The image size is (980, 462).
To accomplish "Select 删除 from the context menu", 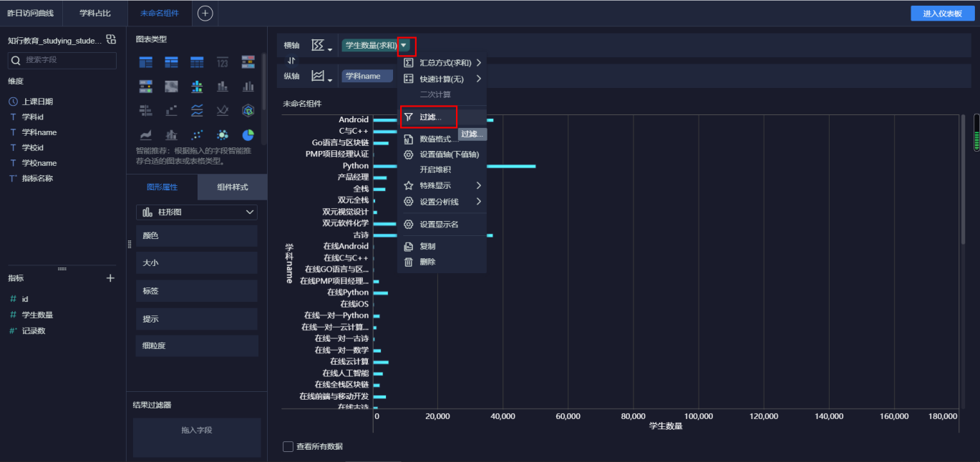I will [x=442, y=262].
